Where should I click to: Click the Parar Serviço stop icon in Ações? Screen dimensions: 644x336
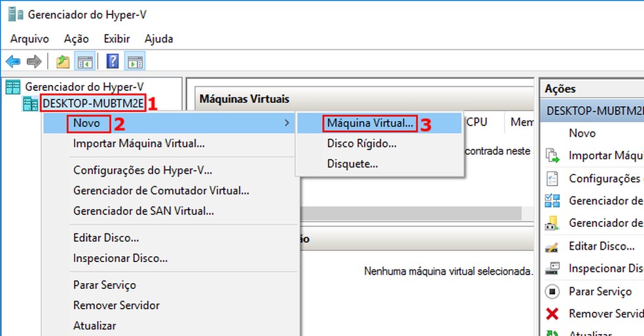(x=552, y=292)
